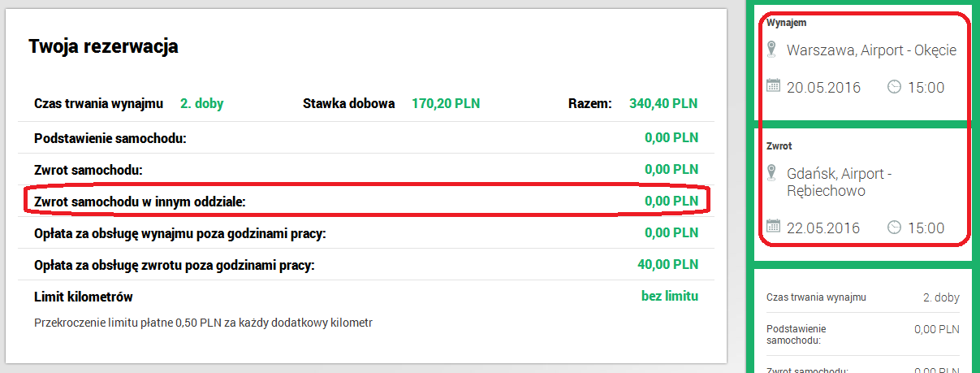The height and width of the screenshot is (373, 980).
Task: Click 'Zwrot samochodu w innym oddziale:' label
Action: 140,201
